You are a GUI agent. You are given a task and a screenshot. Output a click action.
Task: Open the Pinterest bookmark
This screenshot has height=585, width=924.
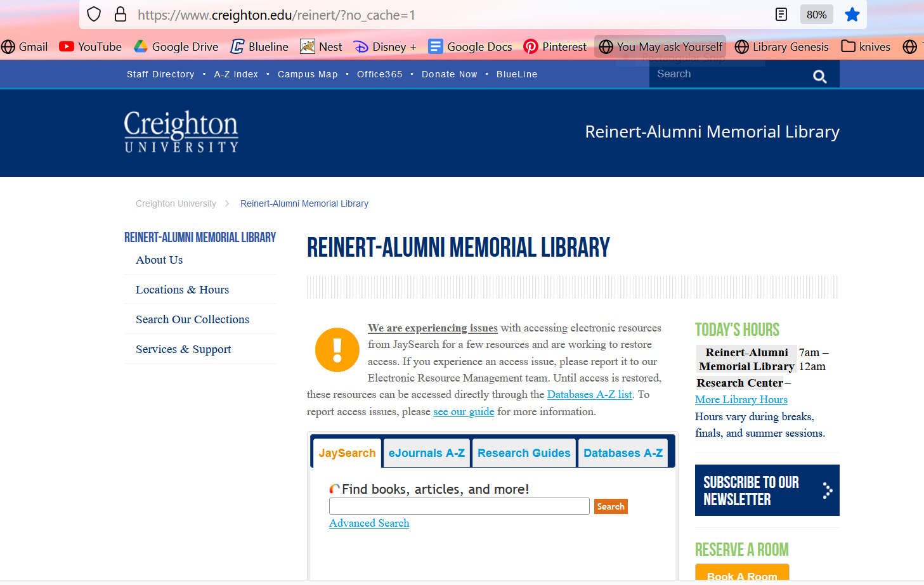click(x=555, y=47)
